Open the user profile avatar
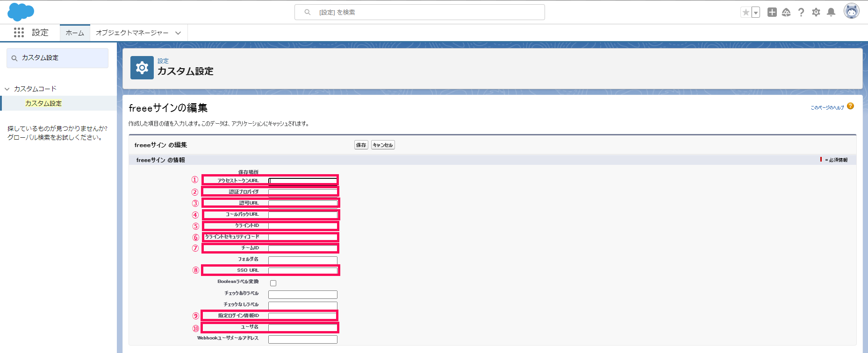868x353 pixels. (x=852, y=11)
